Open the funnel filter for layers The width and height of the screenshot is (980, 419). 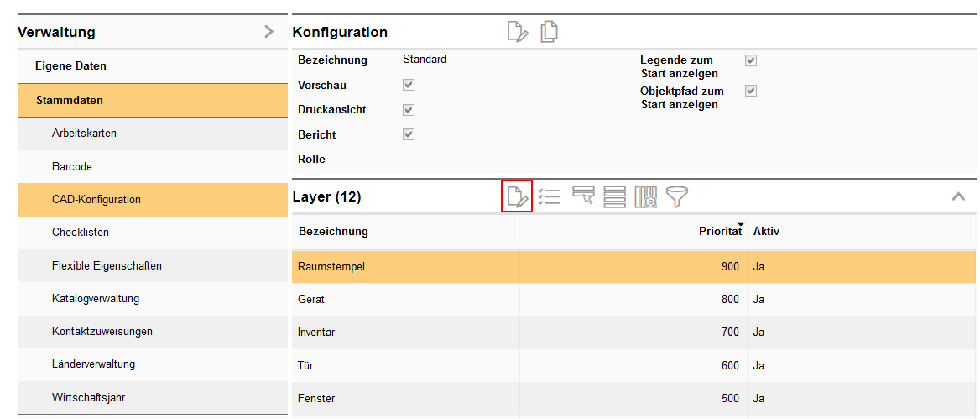pos(676,197)
